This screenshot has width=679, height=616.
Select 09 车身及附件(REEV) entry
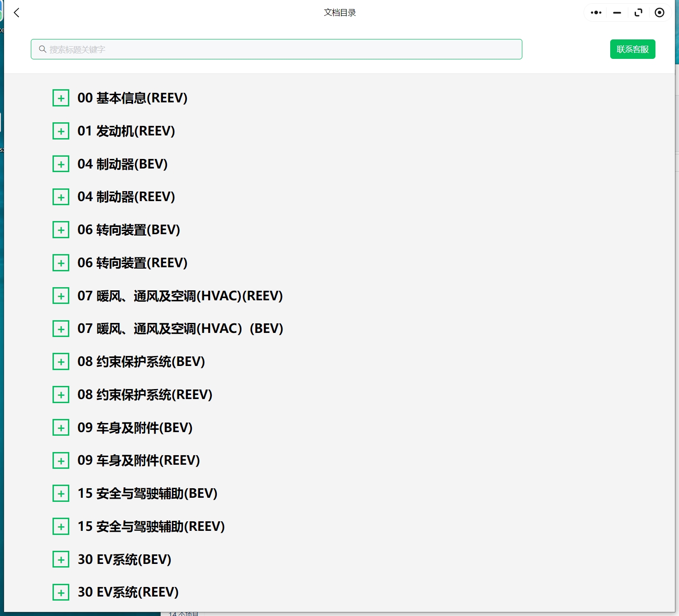(139, 461)
